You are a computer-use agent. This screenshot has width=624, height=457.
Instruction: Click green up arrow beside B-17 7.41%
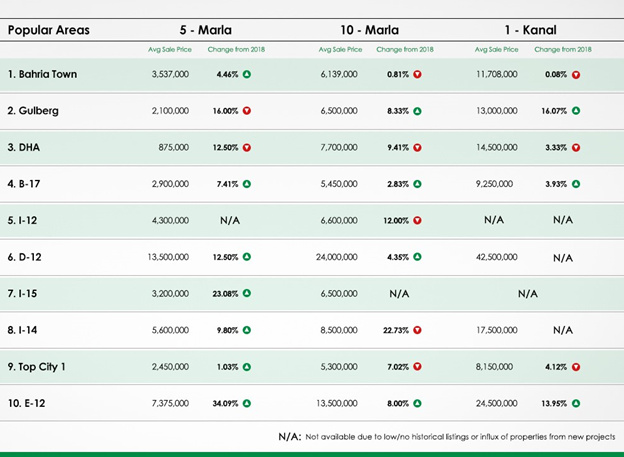pos(247,184)
